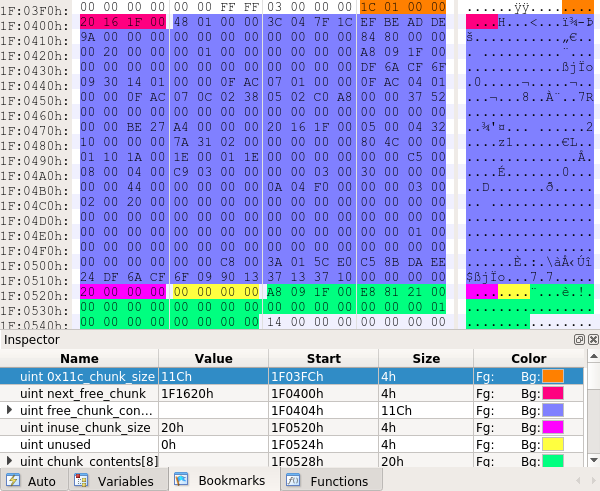
Task: Select the uint next_free_chunk row
Action: [292, 393]
